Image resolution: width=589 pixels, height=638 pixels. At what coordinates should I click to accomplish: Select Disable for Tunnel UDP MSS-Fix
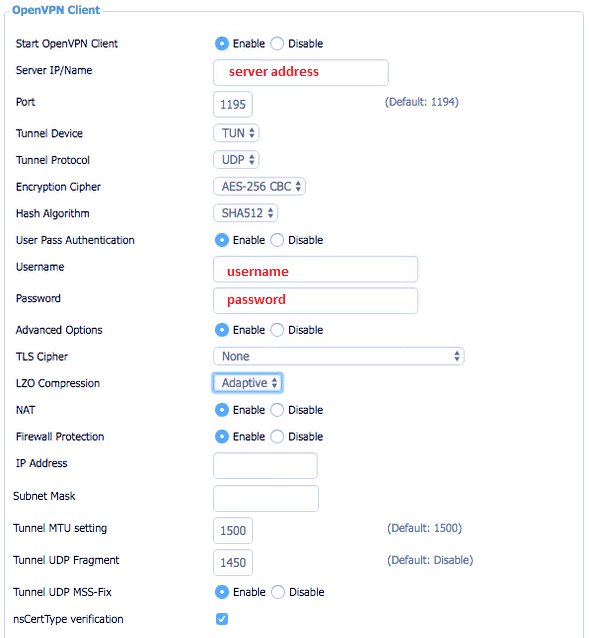[278, 592]
